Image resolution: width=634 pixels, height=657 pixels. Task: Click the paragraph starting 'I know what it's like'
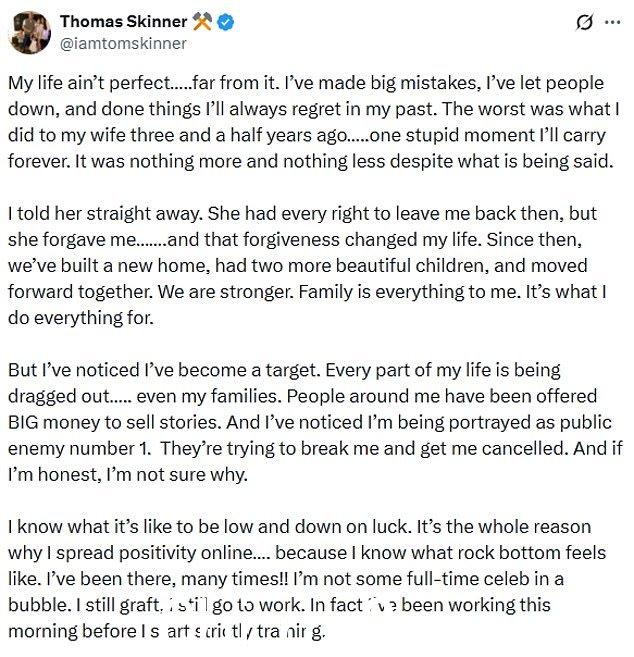(x=307, y=579)
